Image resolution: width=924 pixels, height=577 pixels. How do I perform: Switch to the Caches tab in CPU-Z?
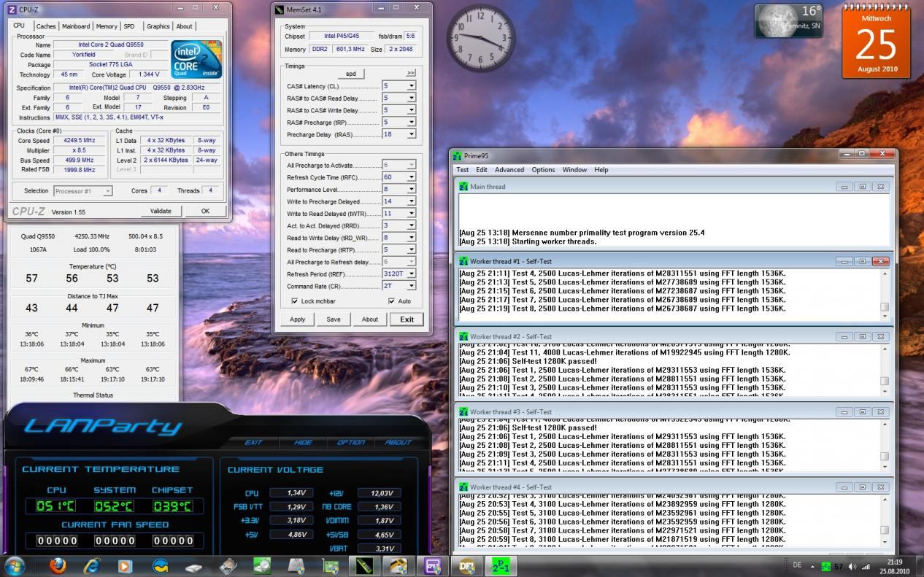pyautogui.click(x=46, y=26)
